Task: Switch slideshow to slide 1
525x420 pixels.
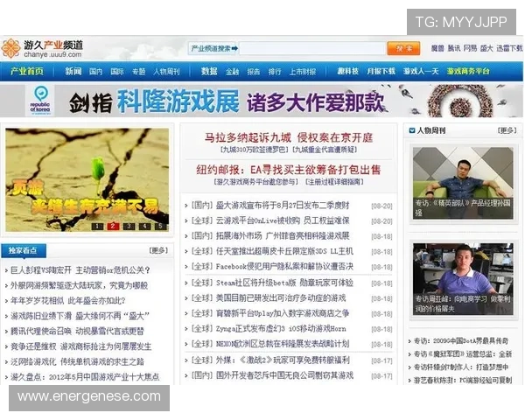Action: 97,227
